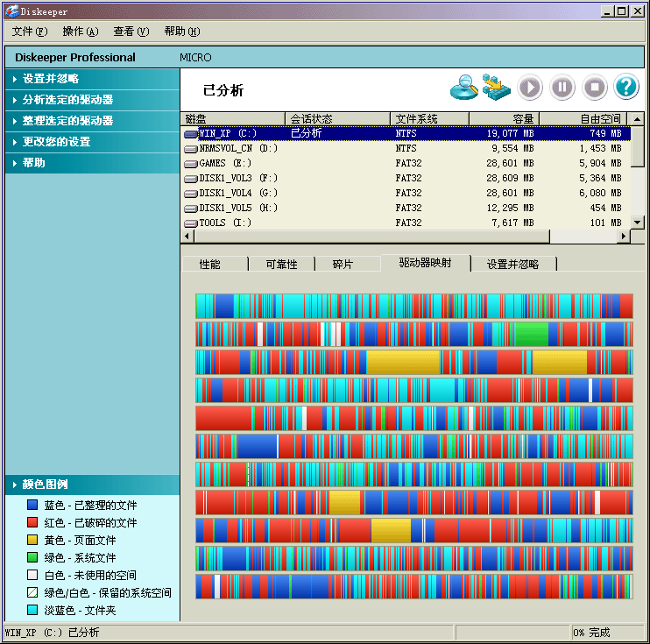Click the Defragment drive blocks icon
This screenshot has width=650, height=644.
pyautogui.click(x=496, y=87)
